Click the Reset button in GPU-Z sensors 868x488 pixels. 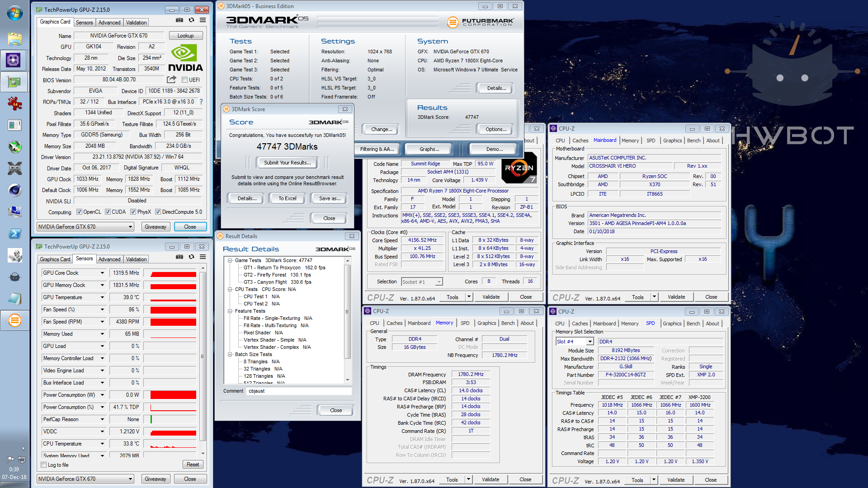coord(193,465)
